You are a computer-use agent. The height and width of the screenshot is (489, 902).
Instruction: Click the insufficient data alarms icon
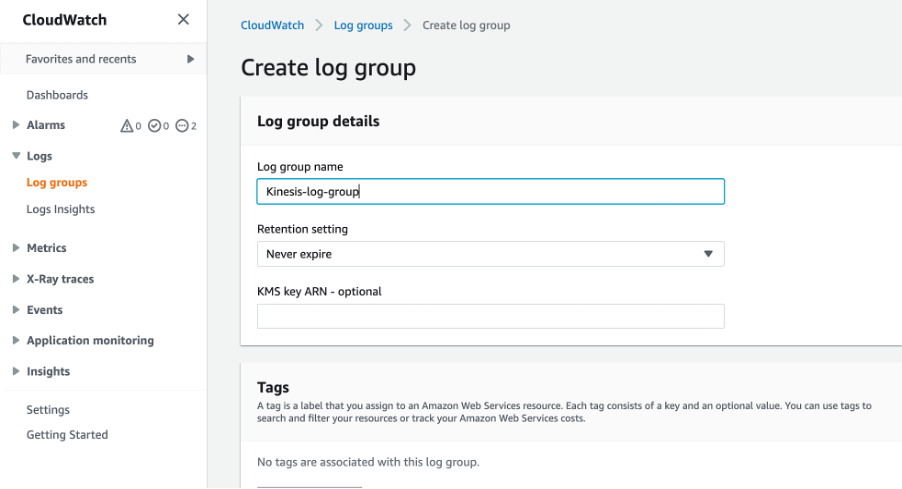point(182,125)
